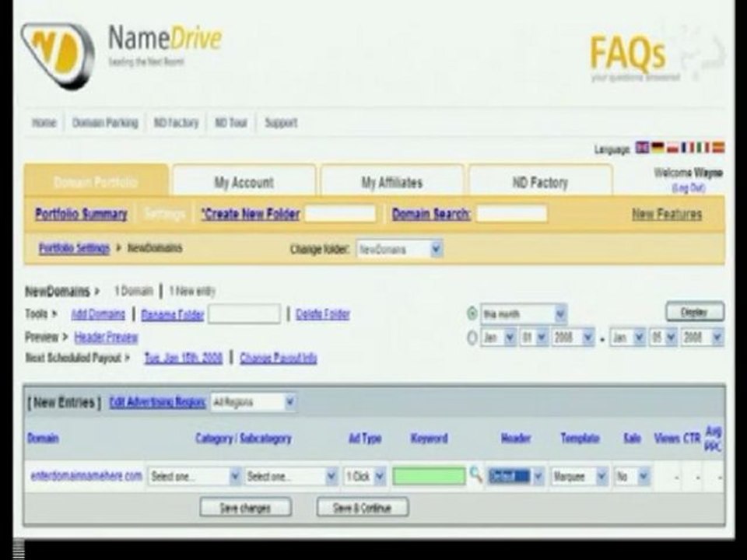Switch to the Domain Portfolio tab
747x560 pixels.
tap(96, 181)
